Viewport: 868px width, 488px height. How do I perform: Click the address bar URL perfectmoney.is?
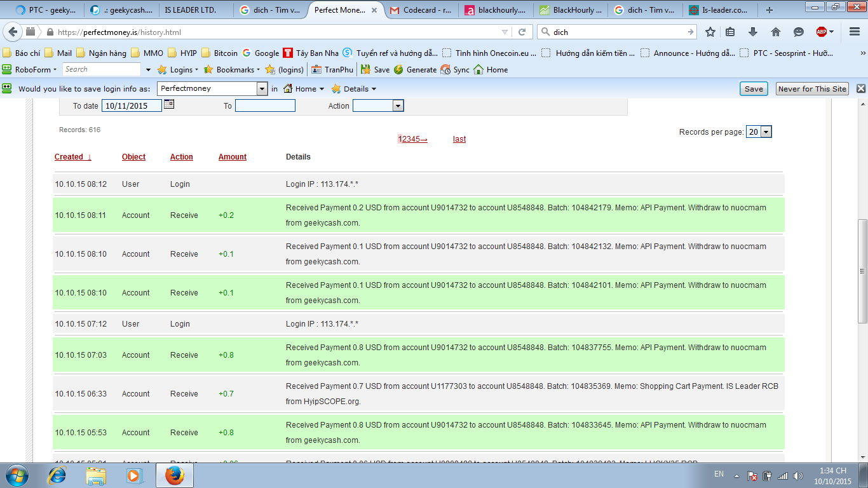click(119, 32)
